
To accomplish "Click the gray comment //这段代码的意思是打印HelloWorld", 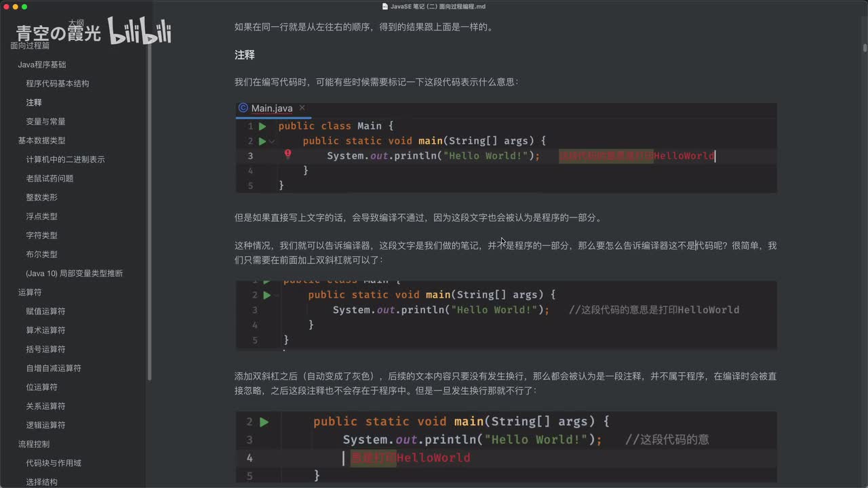I will point(654,310).
